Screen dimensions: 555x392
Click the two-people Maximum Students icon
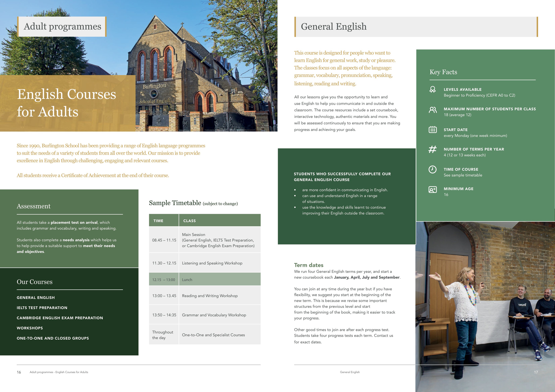pos(433,110)
